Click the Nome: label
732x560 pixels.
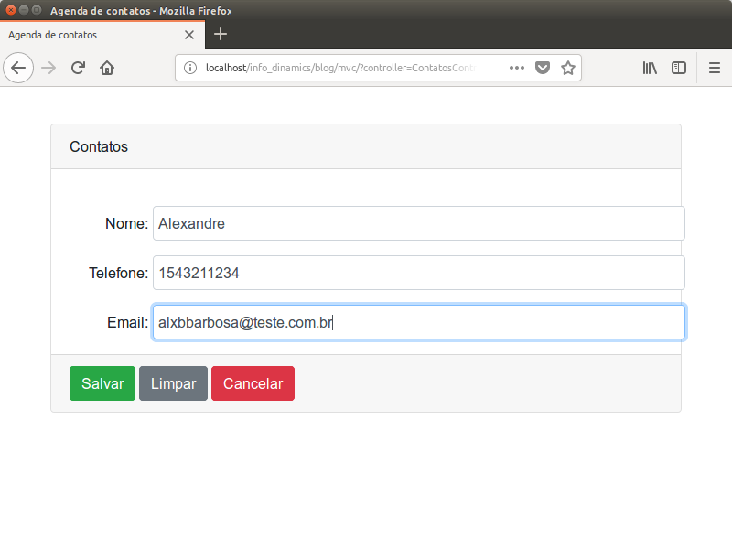pos(126,223)
